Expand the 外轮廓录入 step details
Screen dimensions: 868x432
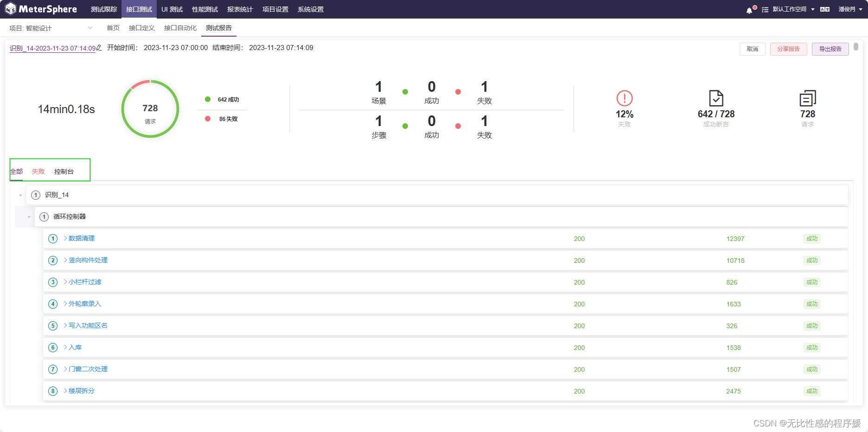65,304
